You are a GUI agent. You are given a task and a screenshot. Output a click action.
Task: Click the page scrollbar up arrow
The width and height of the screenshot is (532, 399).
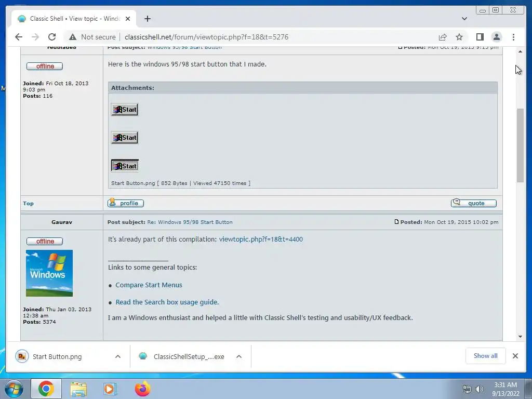coord(520,51)
